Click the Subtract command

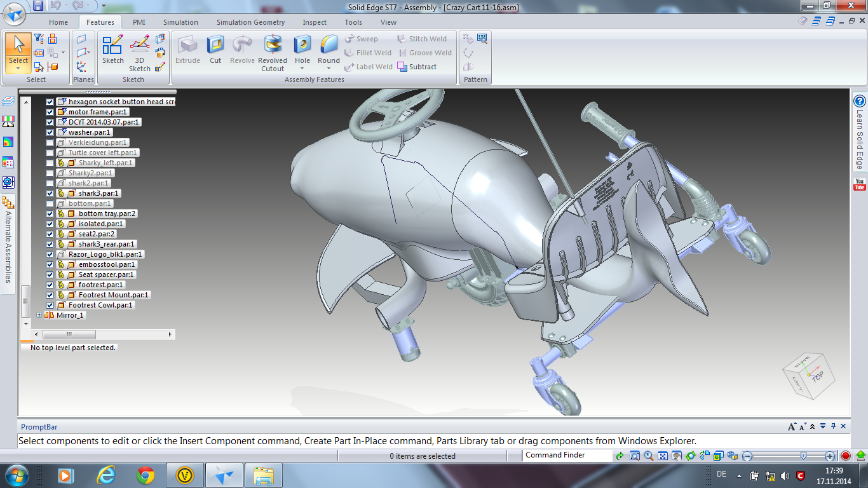(x=417, y=67)
